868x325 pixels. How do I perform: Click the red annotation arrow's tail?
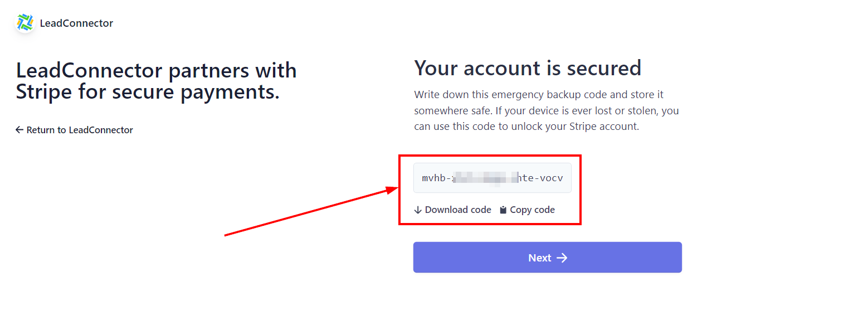click(226, 235)
